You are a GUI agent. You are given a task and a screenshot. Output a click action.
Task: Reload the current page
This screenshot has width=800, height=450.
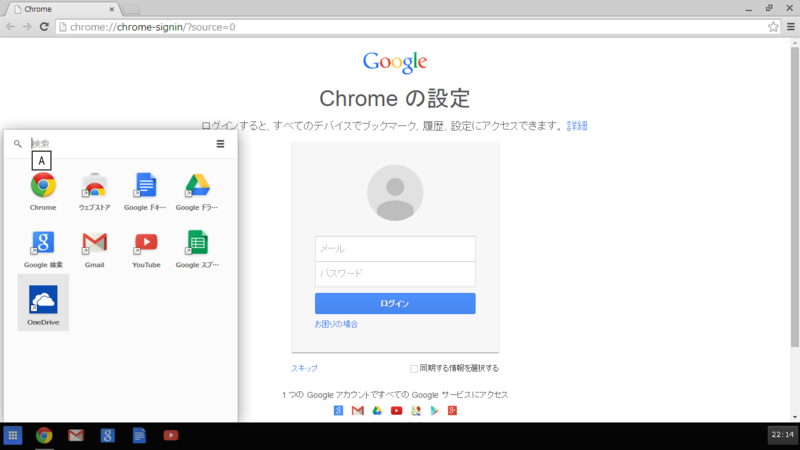(44, 27)
